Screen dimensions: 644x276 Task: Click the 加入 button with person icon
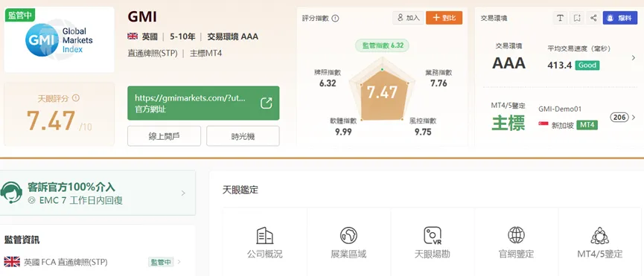[x=408, y=18]
